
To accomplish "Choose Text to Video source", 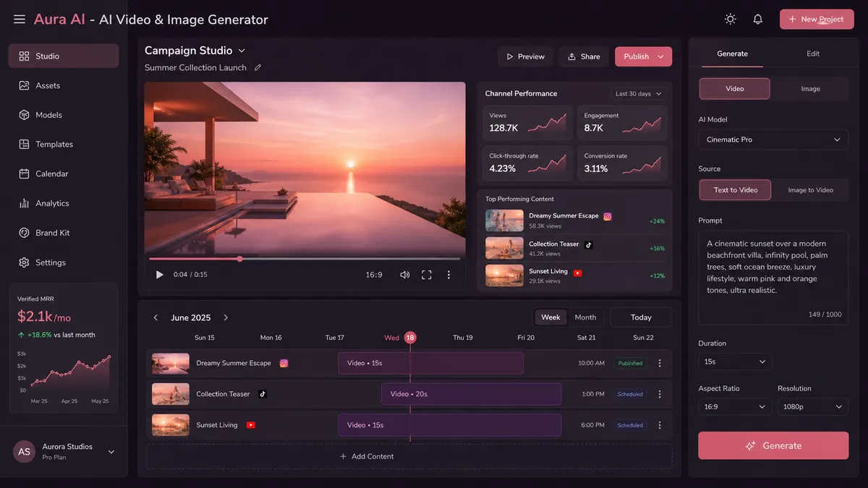I will click(736, 189).
